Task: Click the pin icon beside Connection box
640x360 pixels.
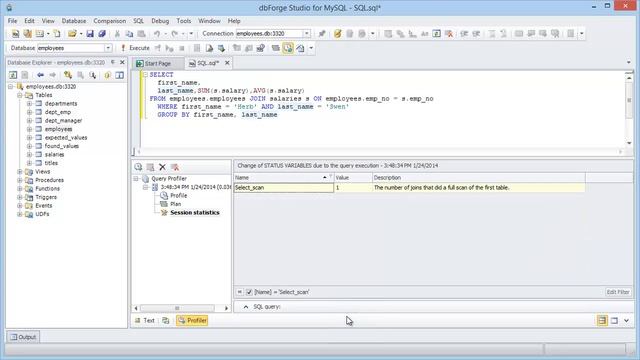Action: pos(322,34)
